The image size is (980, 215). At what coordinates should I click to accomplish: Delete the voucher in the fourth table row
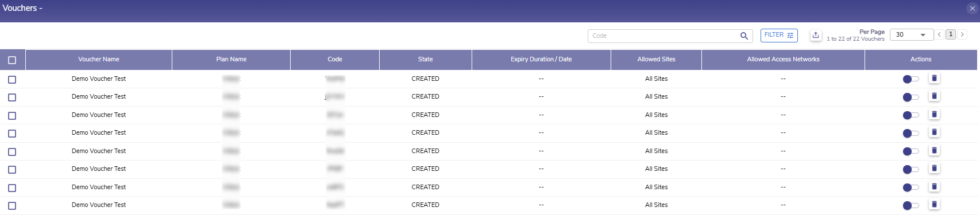tap(934, 132)
